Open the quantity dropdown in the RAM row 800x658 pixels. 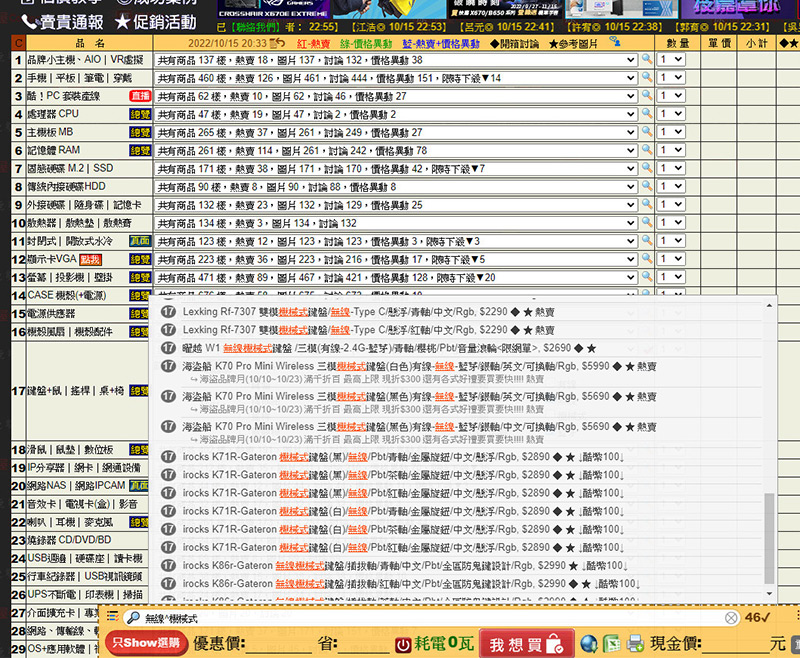[x=670, y=150]
